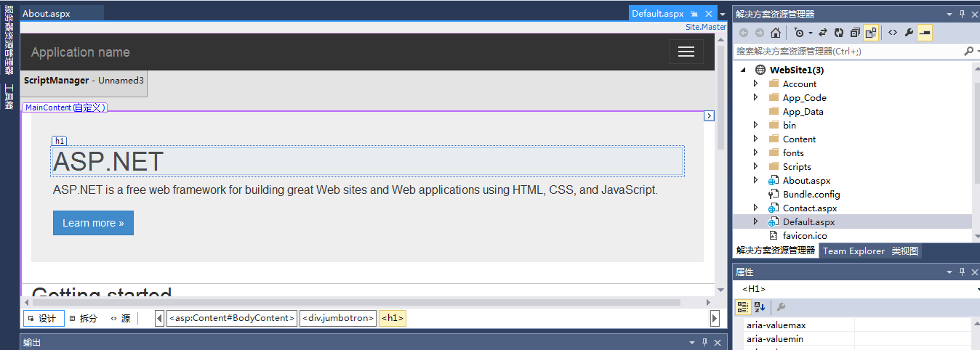The width and height of the screenshot is (980, 350).
Task: Refresh the Solution Explorer tree
Action: click(x=839, y=33)
